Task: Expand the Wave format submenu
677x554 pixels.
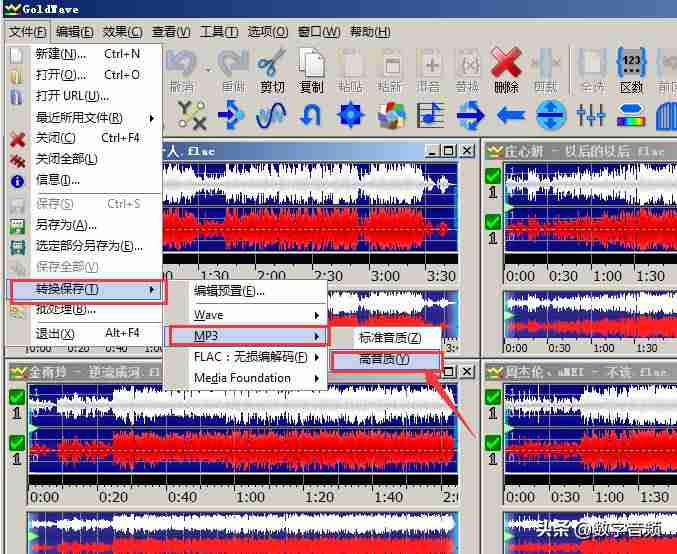Action: pyautogui.click(x=257, y=315)
